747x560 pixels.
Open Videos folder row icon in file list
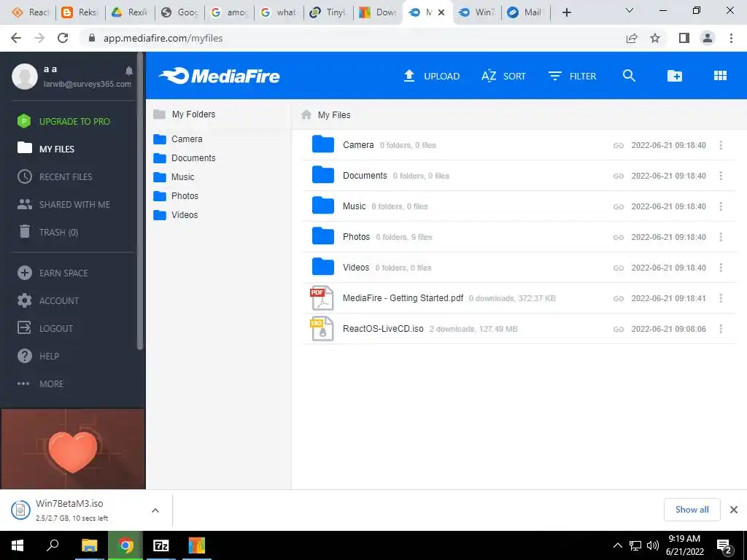point(323,267)
